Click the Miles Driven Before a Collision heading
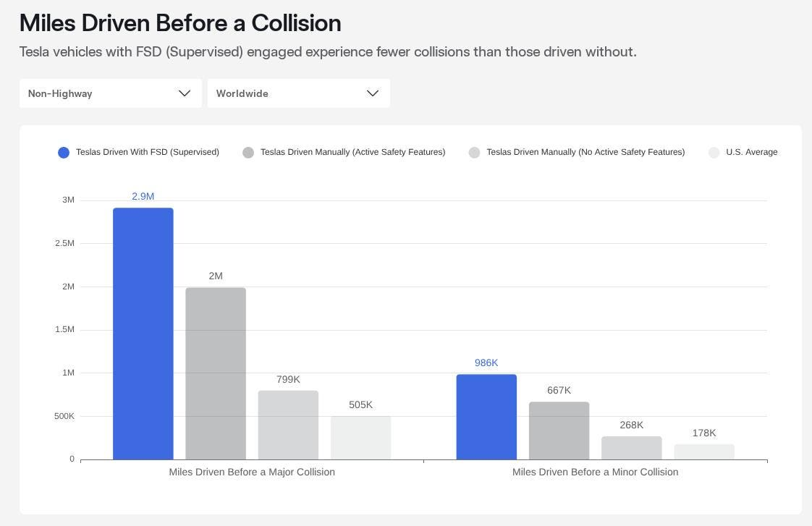Image resolution: width=812 pixels, height=526 pixels. [179, 23]
